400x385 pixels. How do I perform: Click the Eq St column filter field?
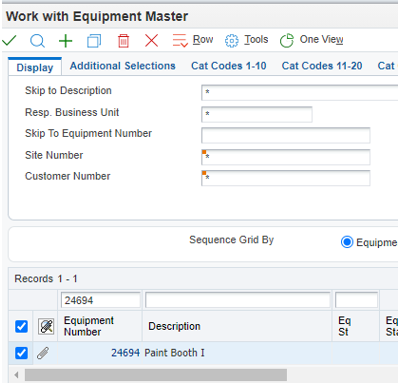(x=356, y=300)
